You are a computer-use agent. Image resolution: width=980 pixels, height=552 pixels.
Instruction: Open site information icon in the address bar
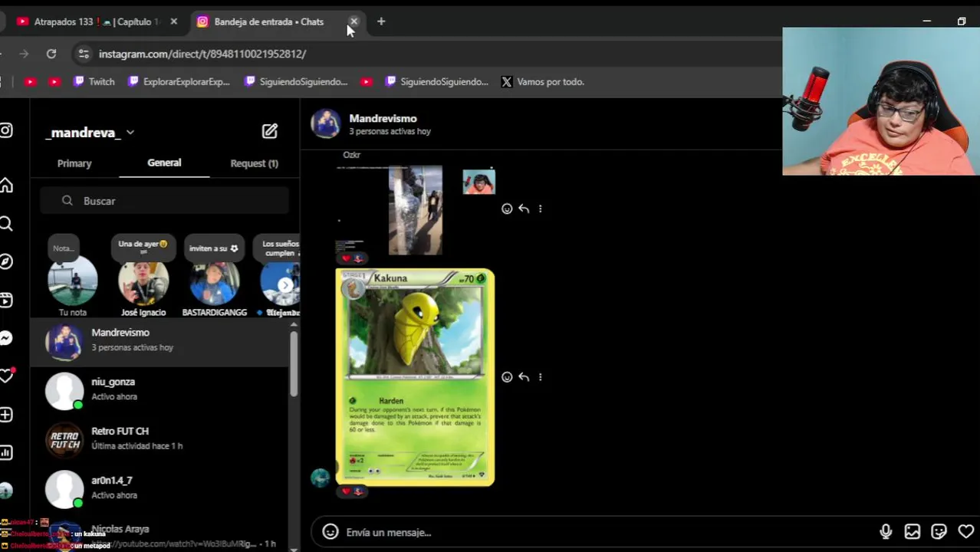coord(84,54)
